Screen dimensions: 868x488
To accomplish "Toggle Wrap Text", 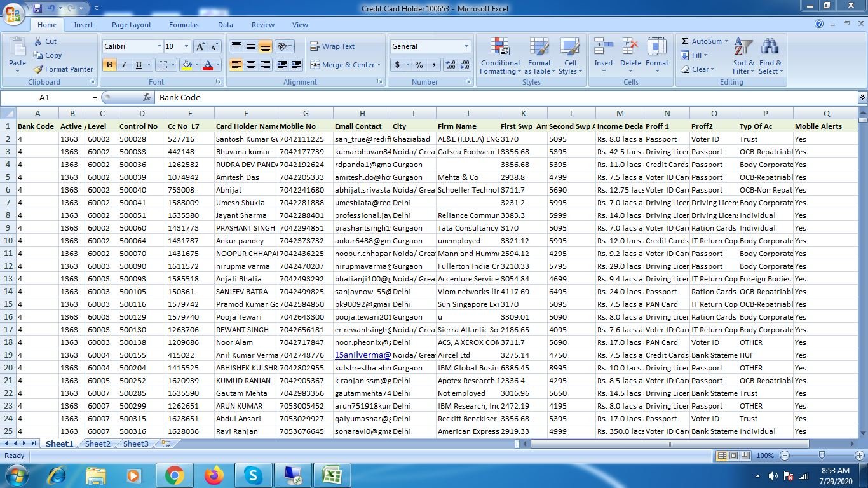I will coord(332,46).
